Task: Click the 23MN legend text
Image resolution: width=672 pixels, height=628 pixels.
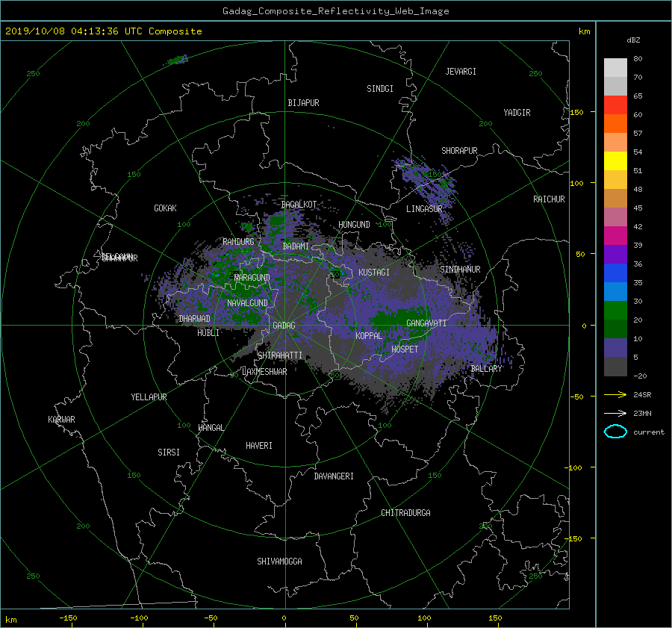Action: pyautogui.click(x=642, y=413)
